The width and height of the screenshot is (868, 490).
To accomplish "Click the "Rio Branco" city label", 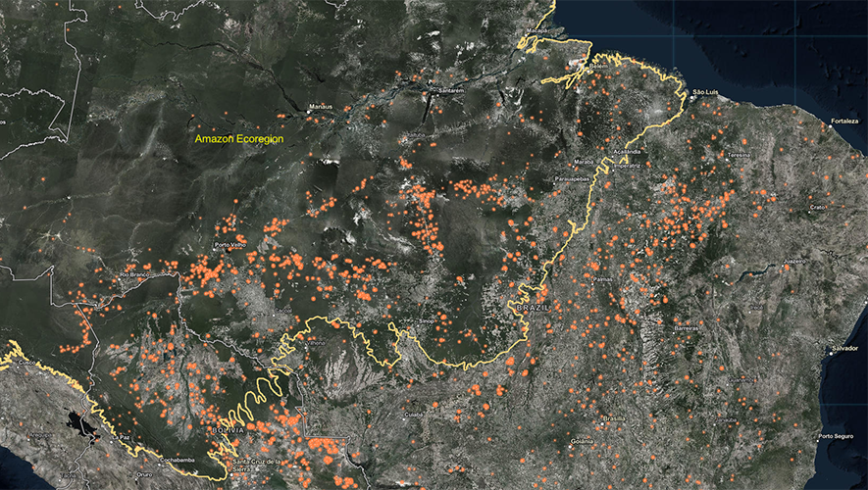I will tap(135, 274).
